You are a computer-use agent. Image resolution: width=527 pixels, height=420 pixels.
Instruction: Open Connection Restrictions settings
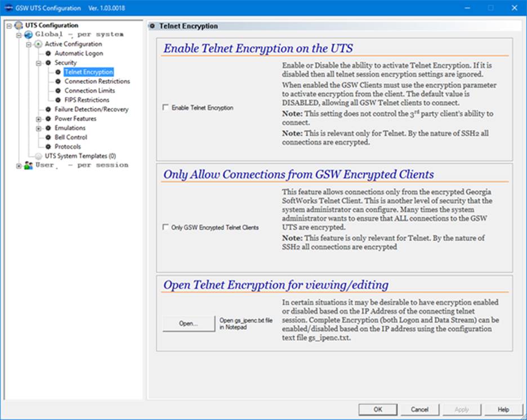click(x=97, y=81)
